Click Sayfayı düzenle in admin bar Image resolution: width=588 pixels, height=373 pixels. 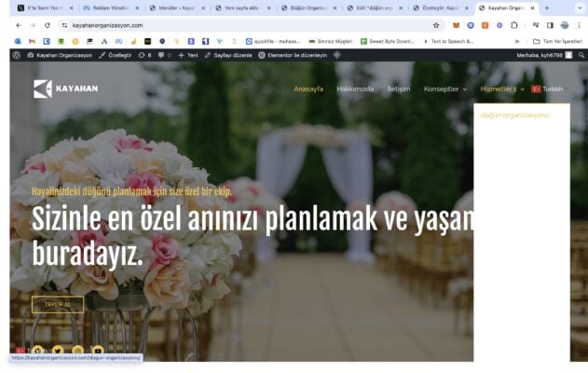(228, 55)
